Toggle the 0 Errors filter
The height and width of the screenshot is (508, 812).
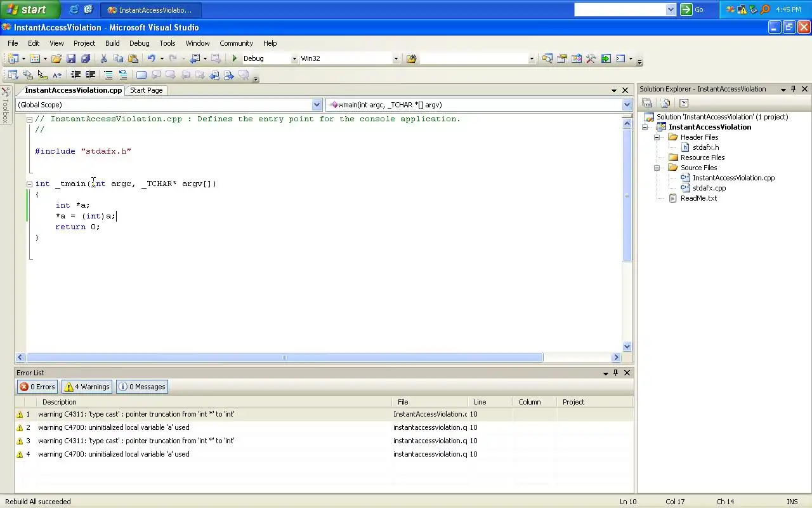37,387
